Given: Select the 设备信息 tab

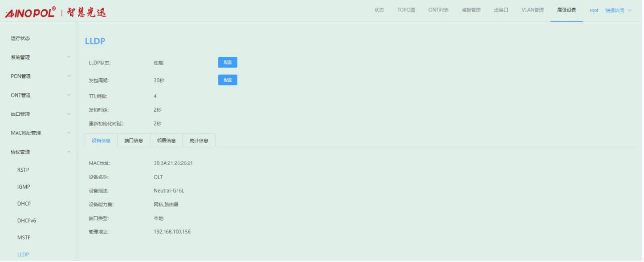Looking at the screenshot, I should (x=101, y=141).
